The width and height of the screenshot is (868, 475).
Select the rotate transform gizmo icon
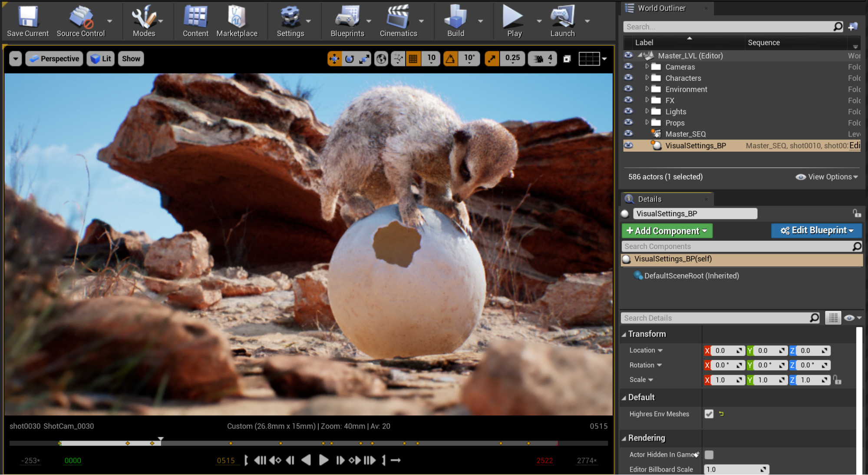(x=350, y=59)
